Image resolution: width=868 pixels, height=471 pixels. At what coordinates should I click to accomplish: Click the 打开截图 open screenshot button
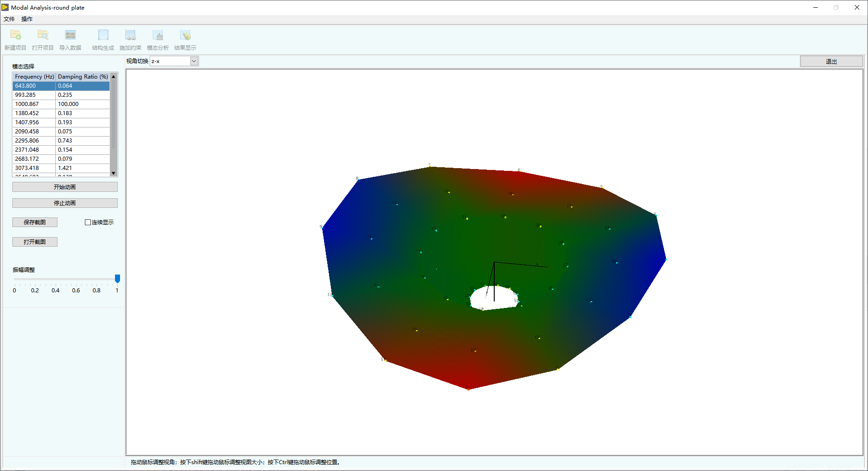35,242
